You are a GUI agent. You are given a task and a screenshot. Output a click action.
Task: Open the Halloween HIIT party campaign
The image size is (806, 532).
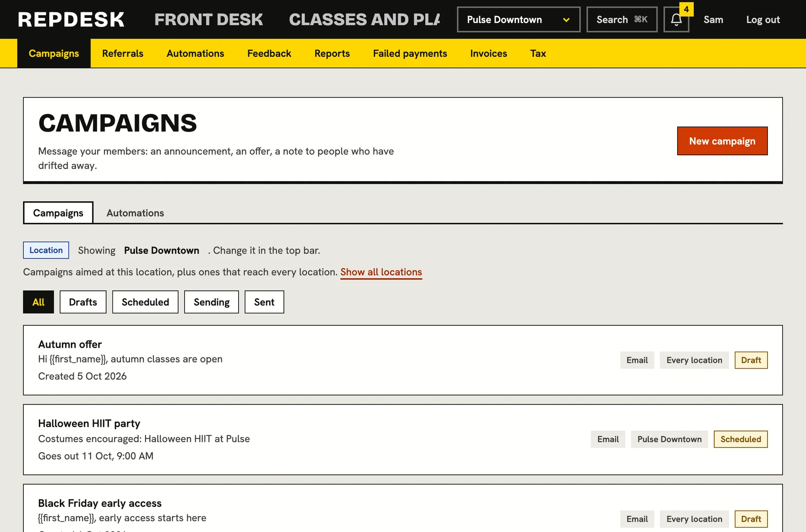click(403, 439)
